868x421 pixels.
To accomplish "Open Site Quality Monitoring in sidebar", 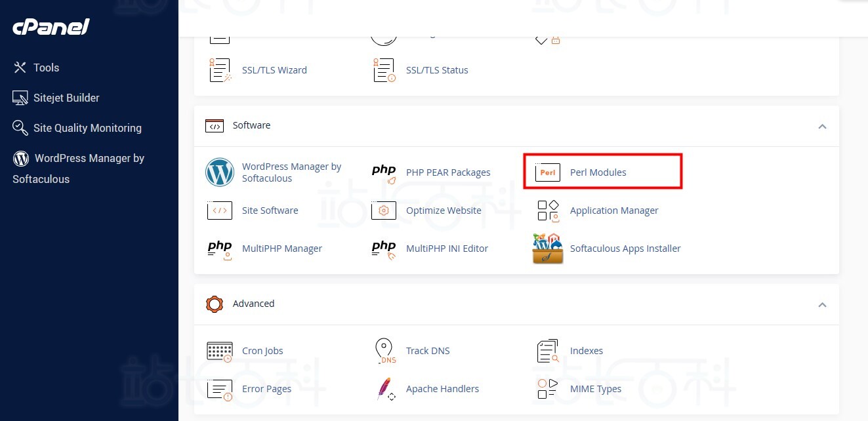I will 87,128.
